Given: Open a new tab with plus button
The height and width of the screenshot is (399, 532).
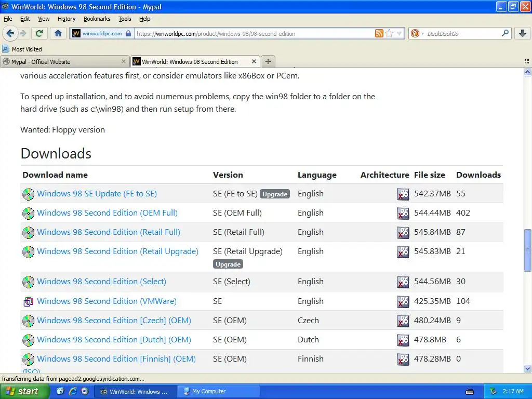Looking at the screenshot, I should 268,61.
